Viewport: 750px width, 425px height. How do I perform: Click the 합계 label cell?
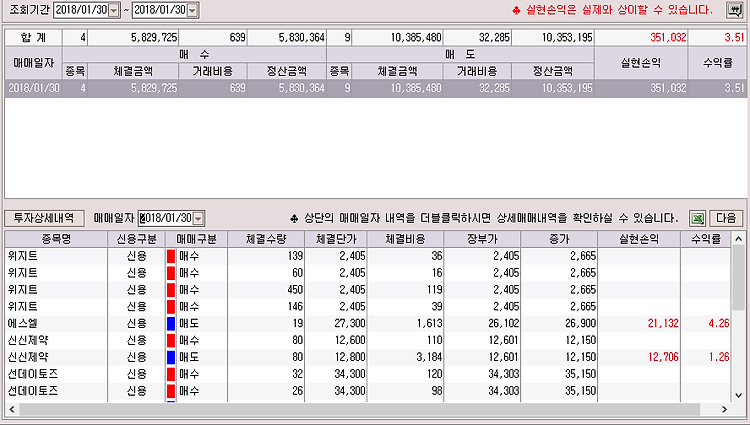33,37
